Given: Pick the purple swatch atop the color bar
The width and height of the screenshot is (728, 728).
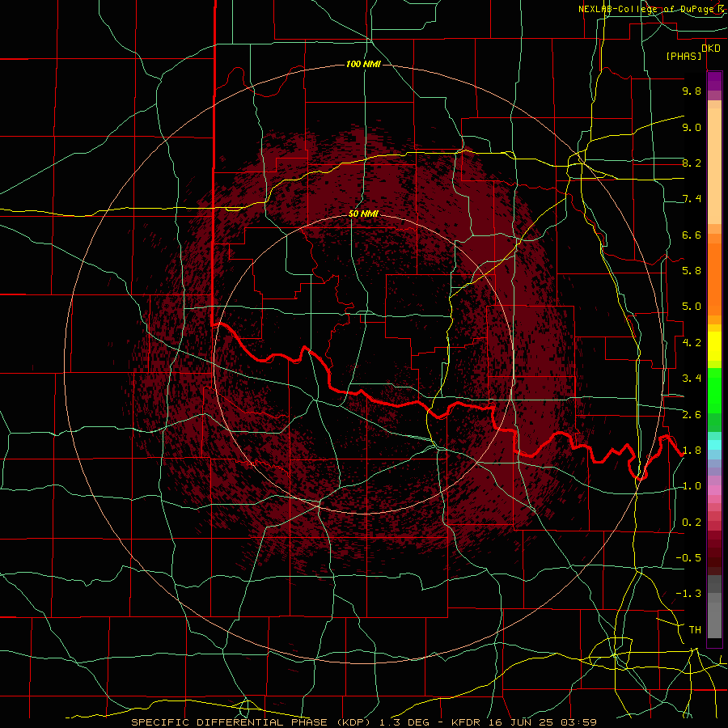Looking at the screenshot, I should (714, 81).
